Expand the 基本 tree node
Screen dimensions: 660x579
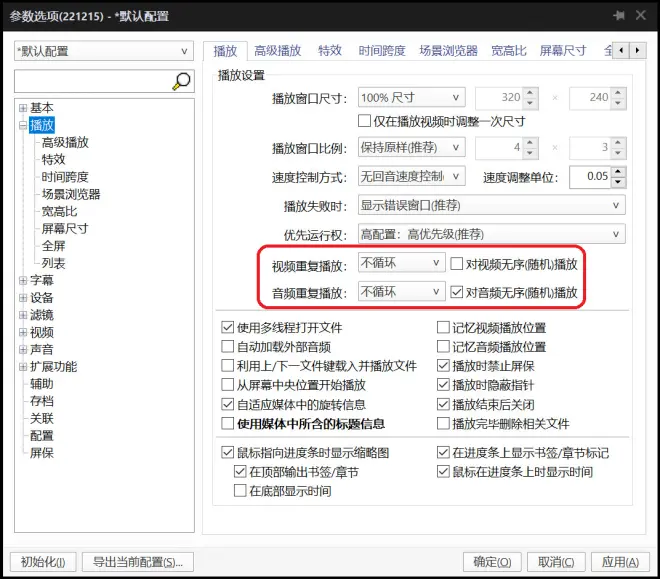[x=23, y=108]
